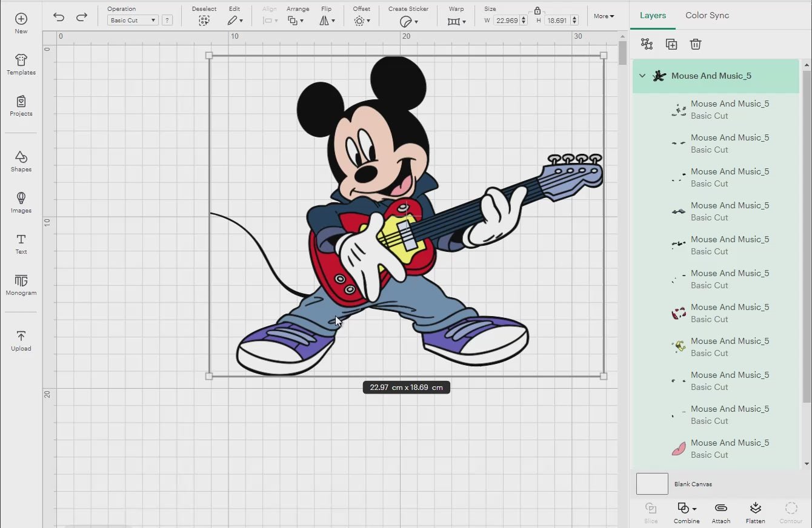This screenshot has width=812, height=528.
Task: Select the Mouse And Music_5 group header
Action: (716, 76)
